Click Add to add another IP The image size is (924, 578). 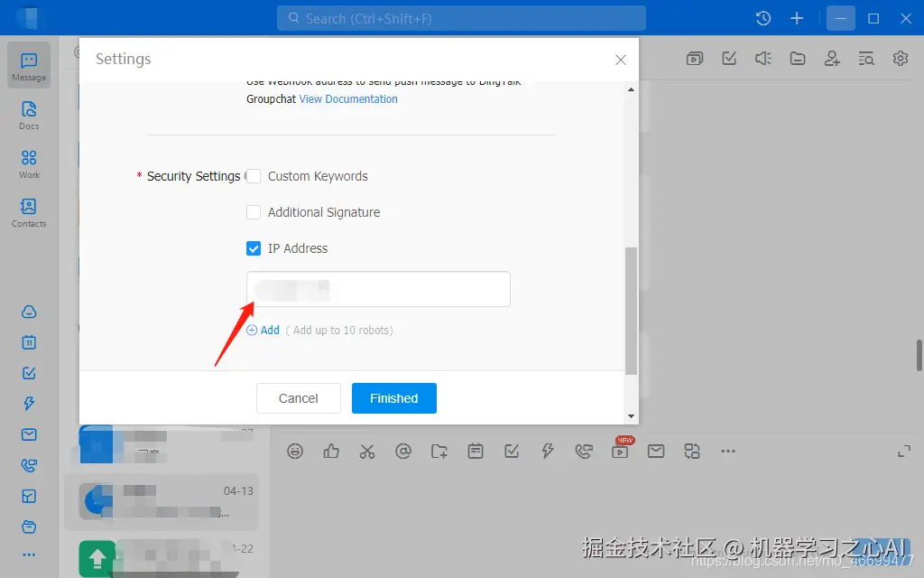pyautogui.click(x=263, y=331)
